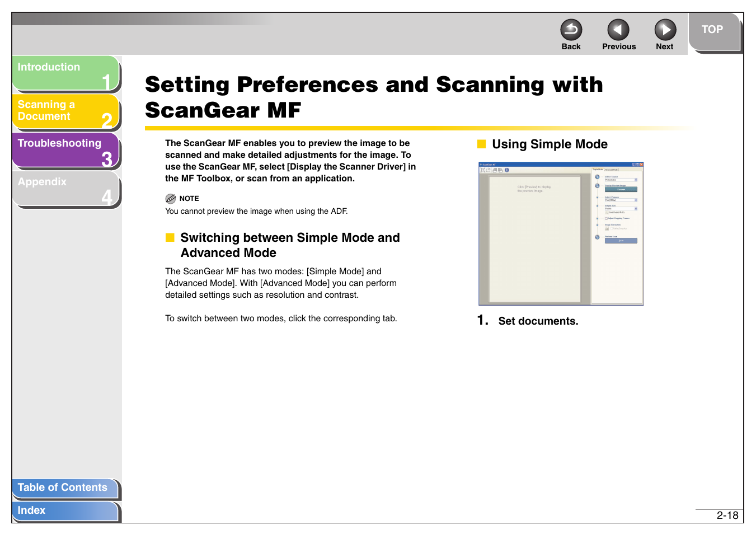The image size is (756, 534).
Task: Open the Scanning a Document chapter tab
Action: pos(66,111)
